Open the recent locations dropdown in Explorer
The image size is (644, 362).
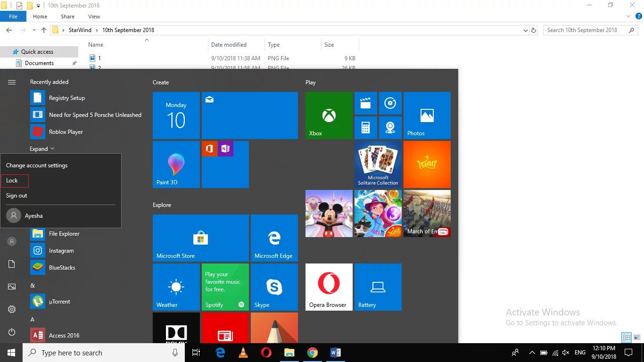[x=34, y=30]
